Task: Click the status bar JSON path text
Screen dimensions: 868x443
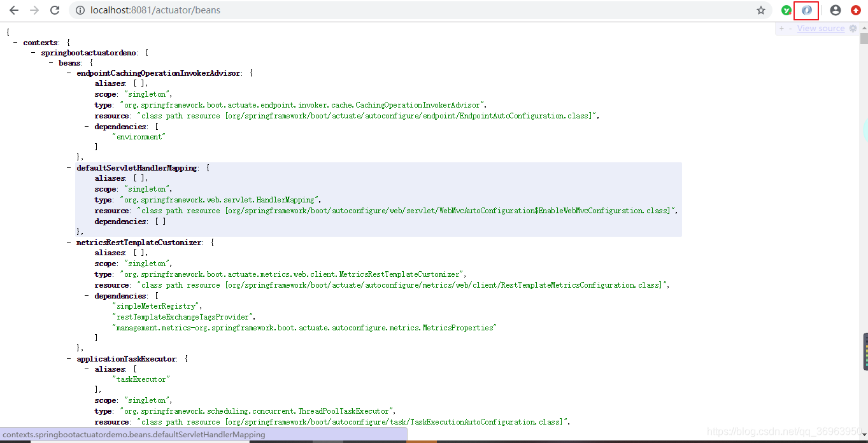Action: (134, 435)
